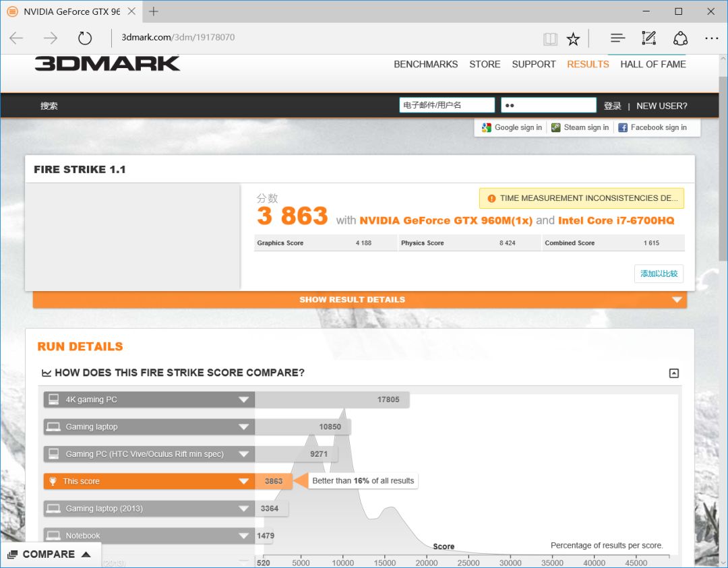Click the 添加以比较 button
The width and height of the screenshot is (728, 568).
(x=659, y=274)
